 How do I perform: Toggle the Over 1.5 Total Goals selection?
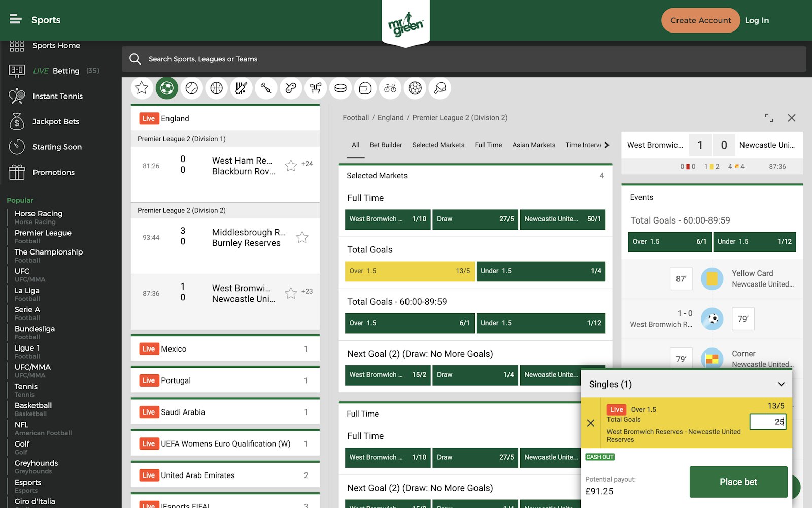[409, 271]
